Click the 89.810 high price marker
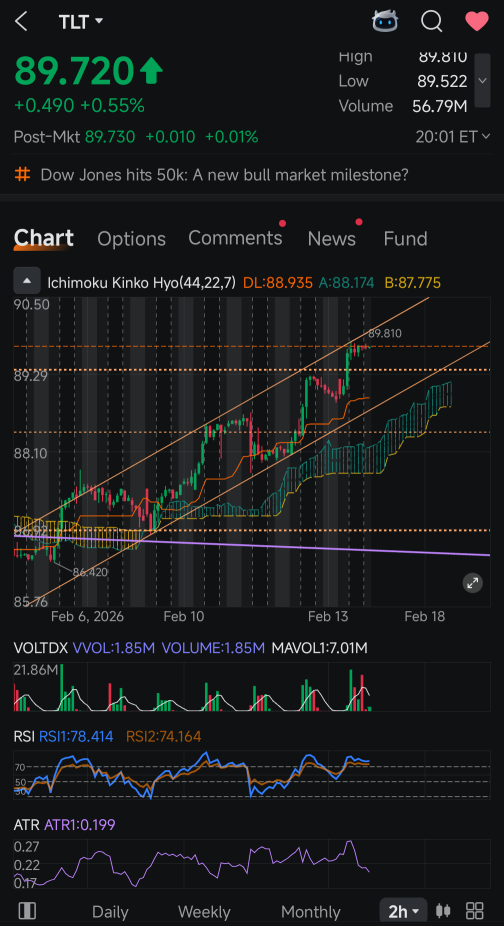Viewport: 504px width, 926px height. [385, 334]
